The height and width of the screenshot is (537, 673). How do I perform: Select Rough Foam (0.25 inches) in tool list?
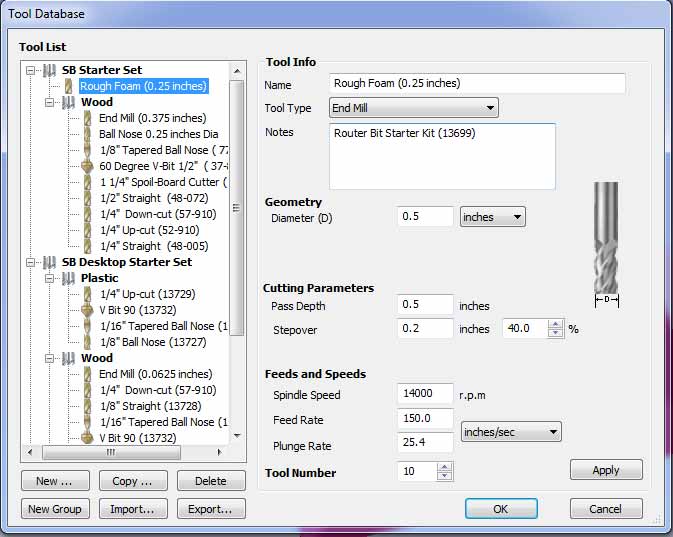click(143, 86)
